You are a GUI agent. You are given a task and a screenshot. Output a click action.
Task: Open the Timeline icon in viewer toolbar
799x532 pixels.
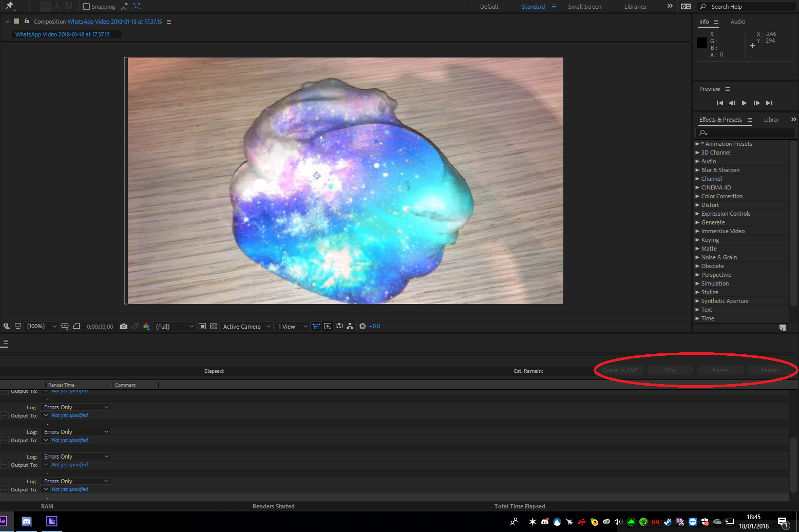tap(339, 326)
